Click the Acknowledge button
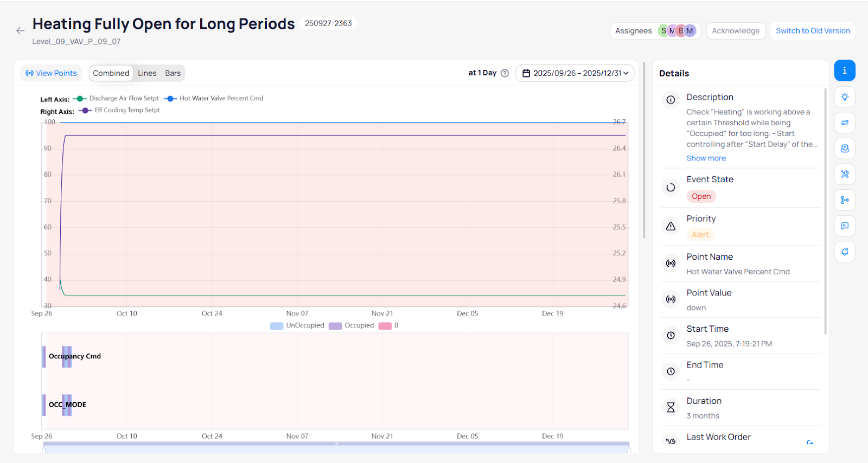Screen dimensions: 868x463 pyautogui.click(x=736, y=31)
